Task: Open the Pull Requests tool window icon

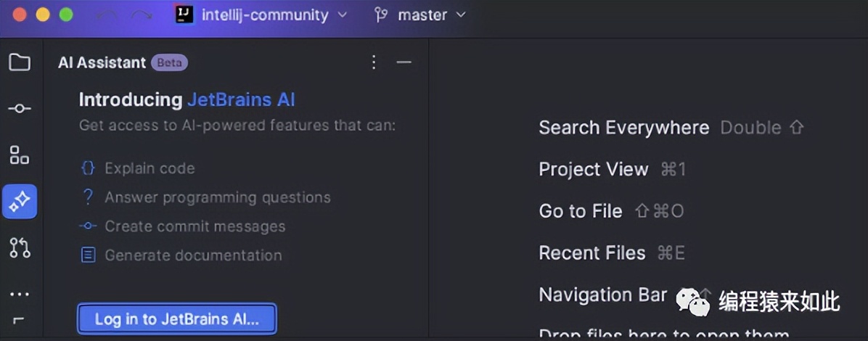Action: [x=20, y=248]
